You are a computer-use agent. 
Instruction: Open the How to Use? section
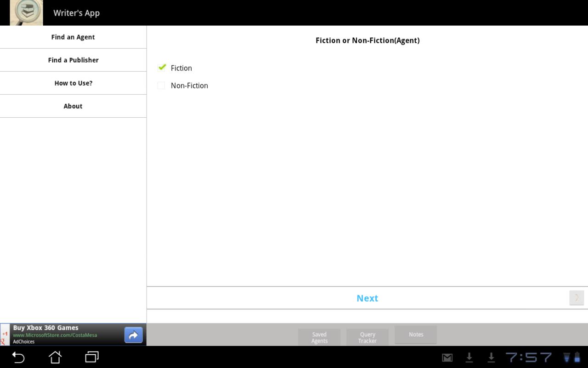point(73,83)
